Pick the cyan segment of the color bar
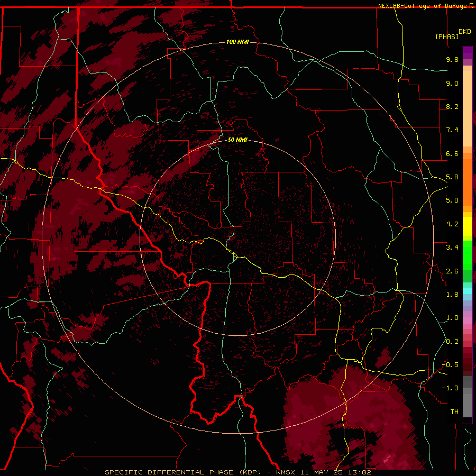The height and width of the screenshot is (476, 476). click(x=467, y=291)
